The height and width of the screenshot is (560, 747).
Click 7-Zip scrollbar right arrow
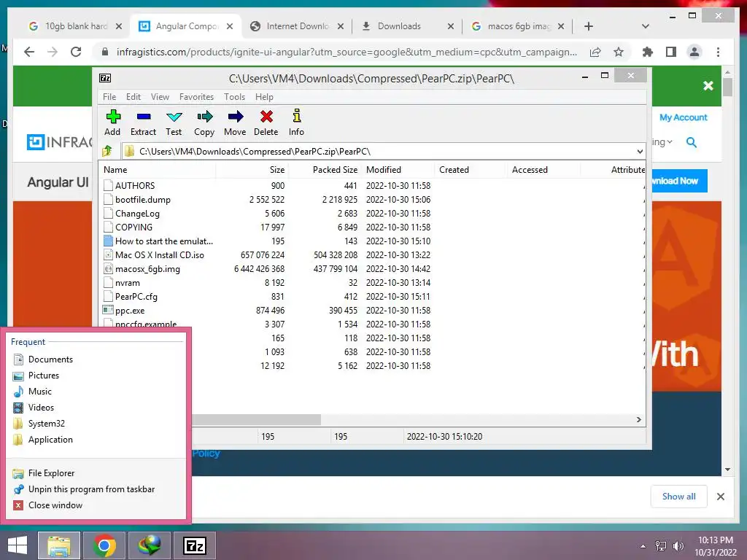click(x=639, y=419)
